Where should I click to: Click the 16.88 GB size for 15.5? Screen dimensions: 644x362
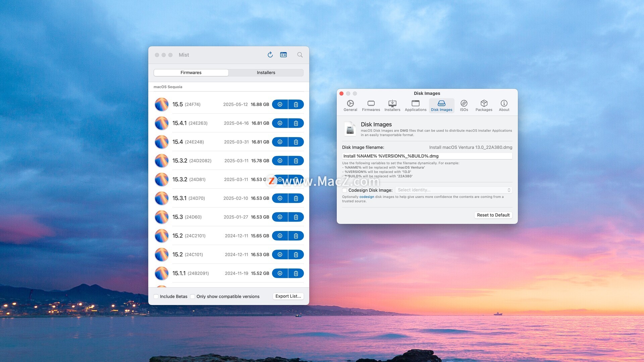point(260,105)
